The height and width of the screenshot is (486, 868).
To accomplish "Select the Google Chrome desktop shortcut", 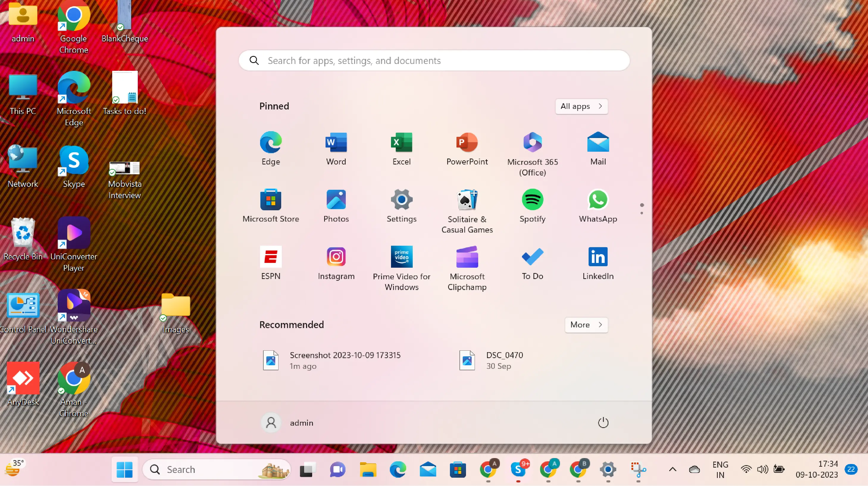I will click(x=73, y=27).
